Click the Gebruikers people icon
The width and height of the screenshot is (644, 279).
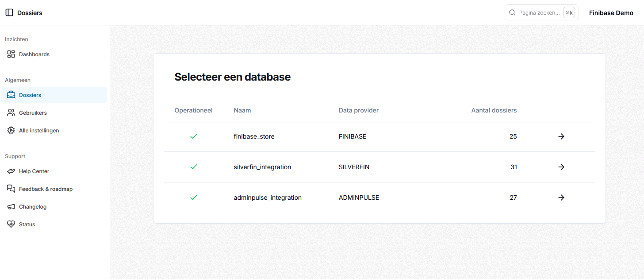(x=11, y=112)
